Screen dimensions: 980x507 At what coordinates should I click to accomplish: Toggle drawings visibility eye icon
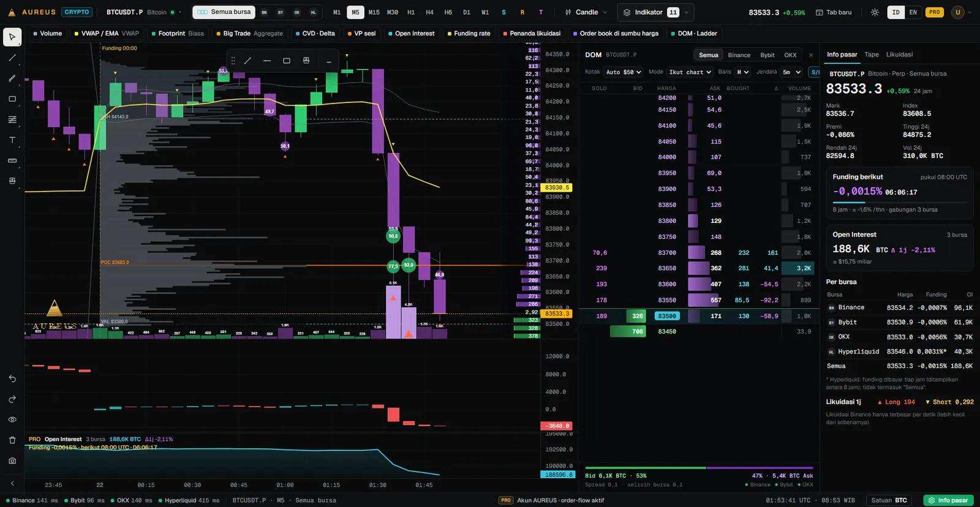(x=12, y=419)
